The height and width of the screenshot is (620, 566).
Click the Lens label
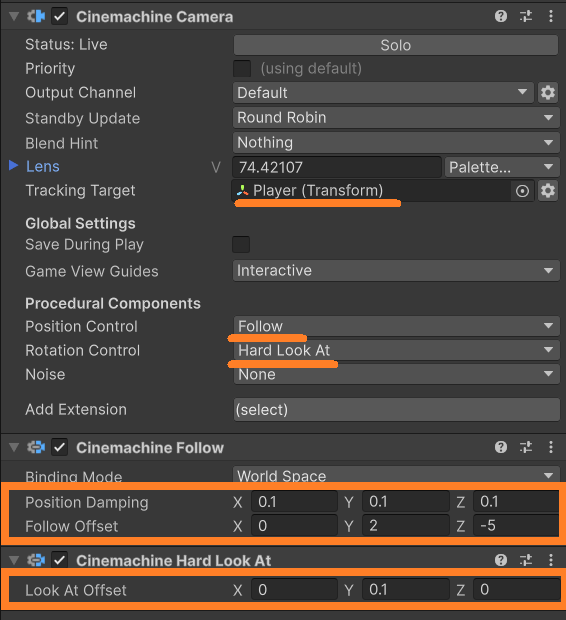[43, 166]
